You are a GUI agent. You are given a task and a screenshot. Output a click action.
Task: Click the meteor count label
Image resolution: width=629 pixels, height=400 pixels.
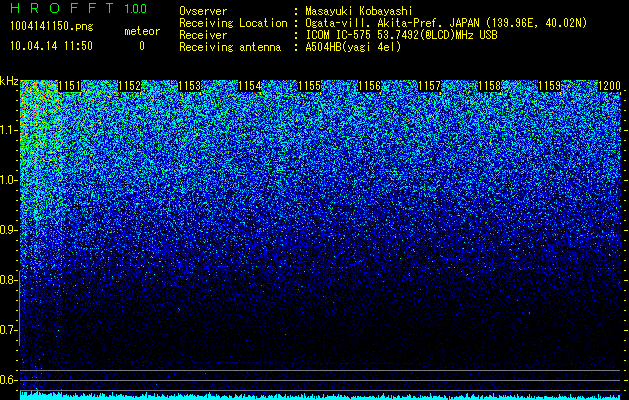pos(142,31)
